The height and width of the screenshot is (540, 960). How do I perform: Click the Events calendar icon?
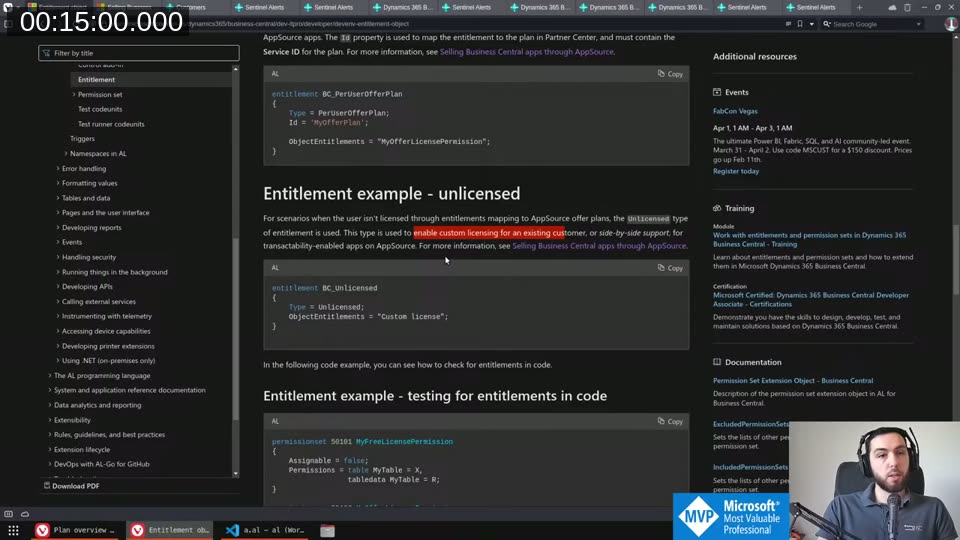pos(717,92)
